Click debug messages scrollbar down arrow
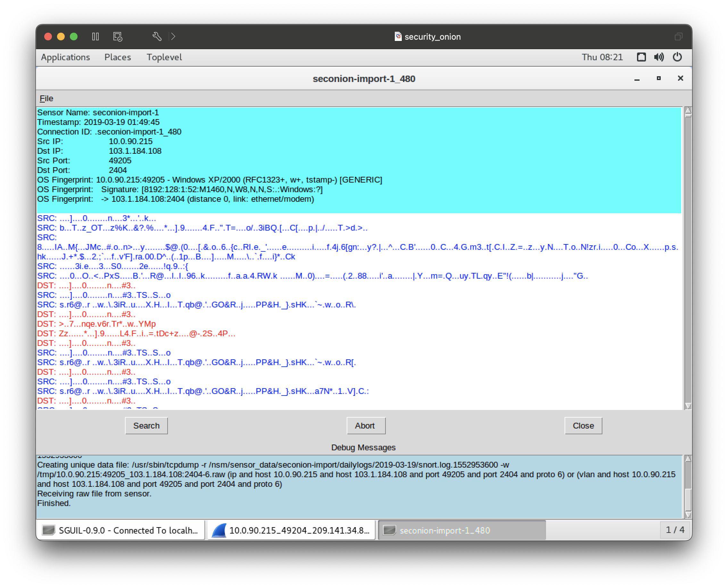Image resolution: width=728 pixels, height=588 pixels. (x=688, y=515)
